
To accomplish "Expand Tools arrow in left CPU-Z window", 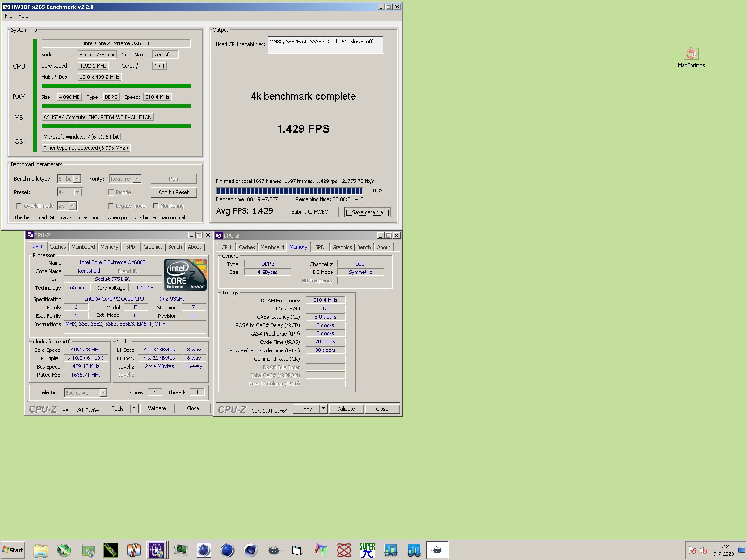I will [x=134, y=408].
